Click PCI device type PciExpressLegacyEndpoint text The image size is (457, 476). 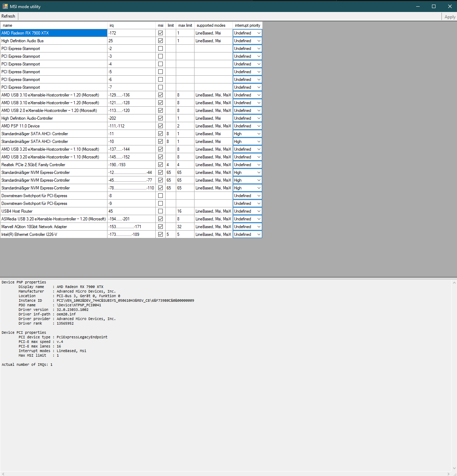(82, 337)
